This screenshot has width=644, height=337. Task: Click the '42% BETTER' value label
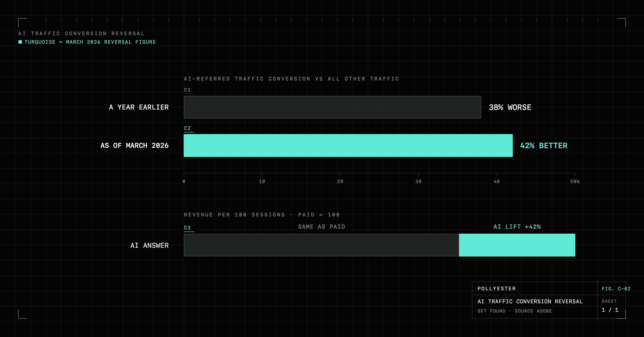544,146
